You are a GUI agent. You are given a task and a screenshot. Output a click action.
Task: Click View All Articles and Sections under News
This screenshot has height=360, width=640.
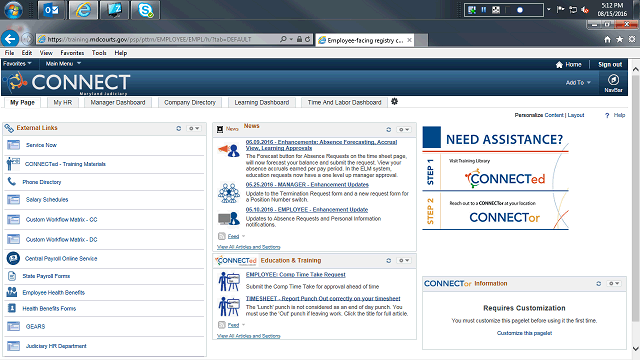click(249, 247)
